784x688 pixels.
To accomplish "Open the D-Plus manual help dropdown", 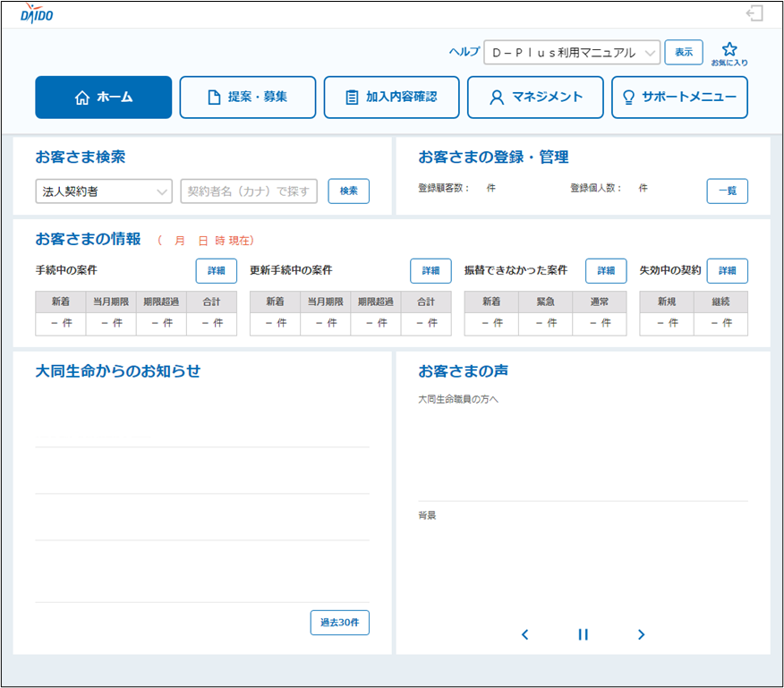I will point(572,53).
